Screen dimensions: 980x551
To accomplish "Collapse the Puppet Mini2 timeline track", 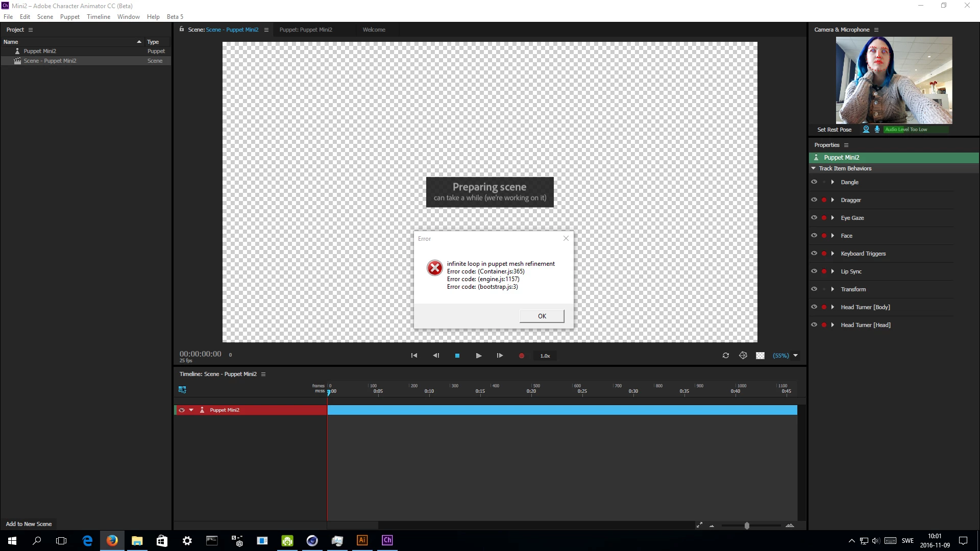I will click(x=191, y=410).
